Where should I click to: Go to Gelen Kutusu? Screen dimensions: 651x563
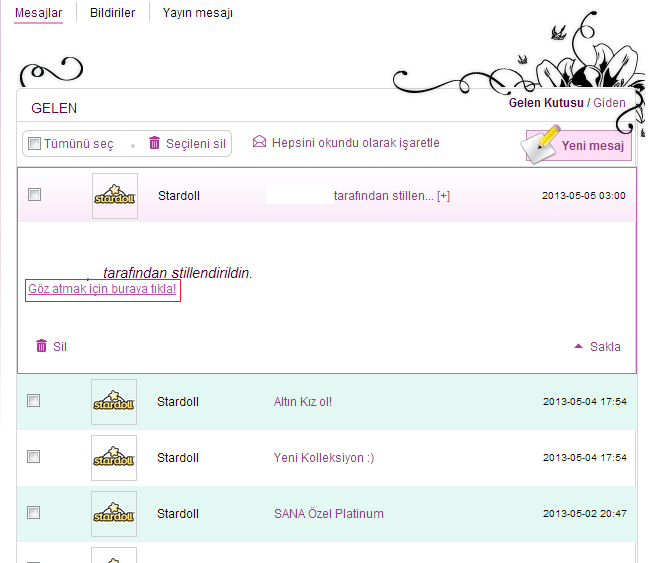pos(546,103)
